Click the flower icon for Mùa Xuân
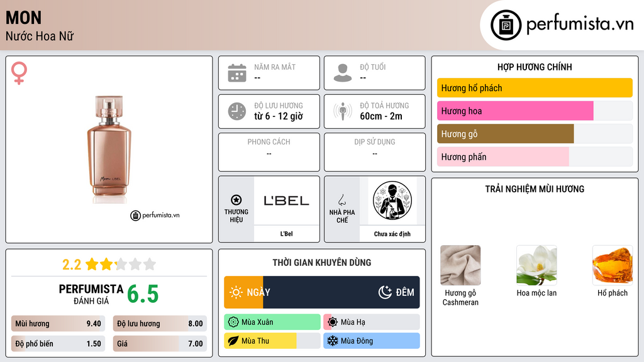644x362 pixels. [233, 322]
